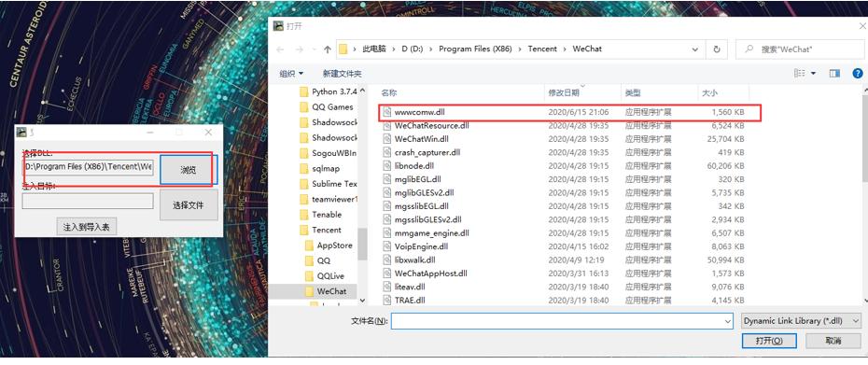The height and width of the screenshot is (365, 868).
Task: Click the 取消 button
Action: pyautogui.click(x=833, y=341)
